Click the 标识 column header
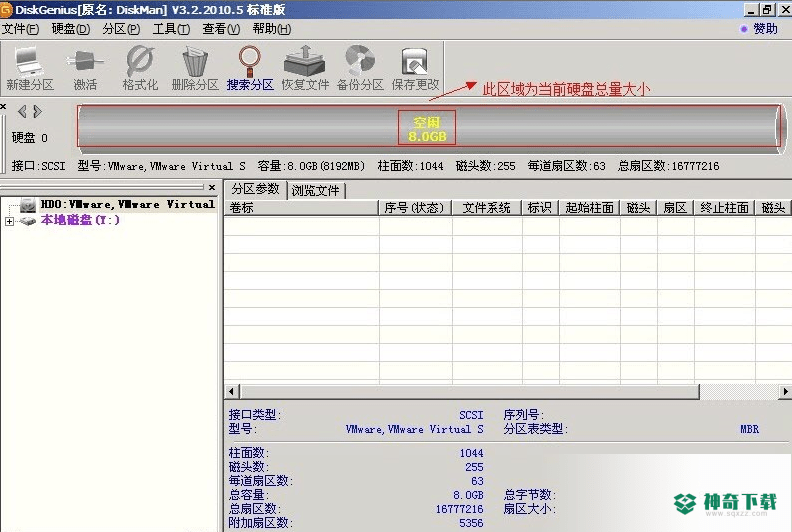 click(x=540, y=208)
